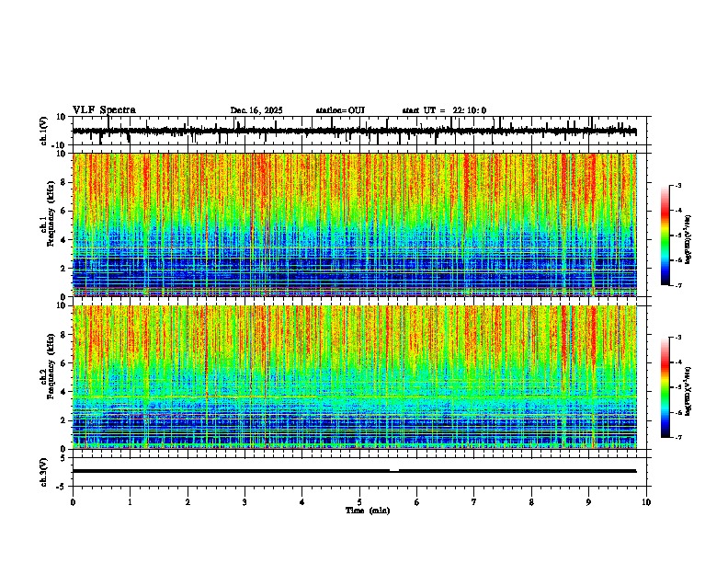Viewport: 728px width, 563px height.
Task: Click time axis tick label "2"
Action: [188, 502]
